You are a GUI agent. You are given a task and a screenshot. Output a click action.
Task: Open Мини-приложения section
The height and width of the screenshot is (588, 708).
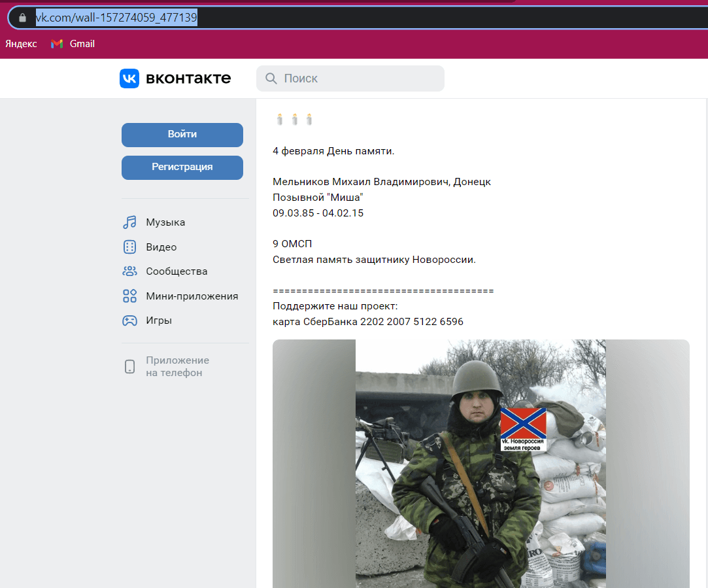tap(192, 296)
